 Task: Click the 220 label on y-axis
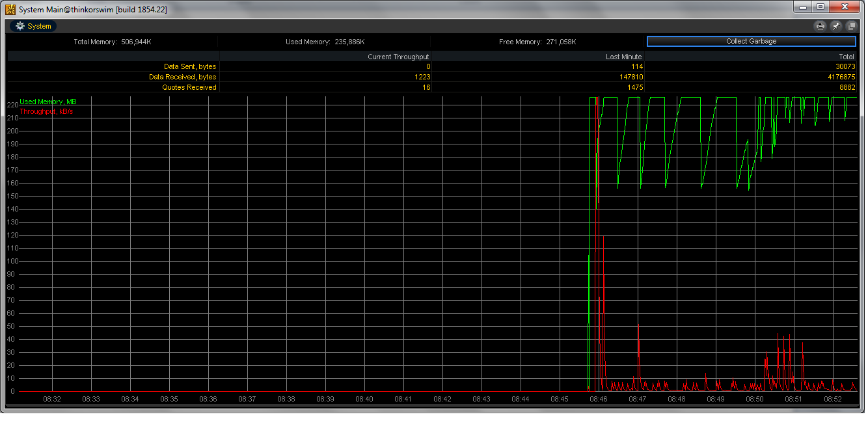12,105
